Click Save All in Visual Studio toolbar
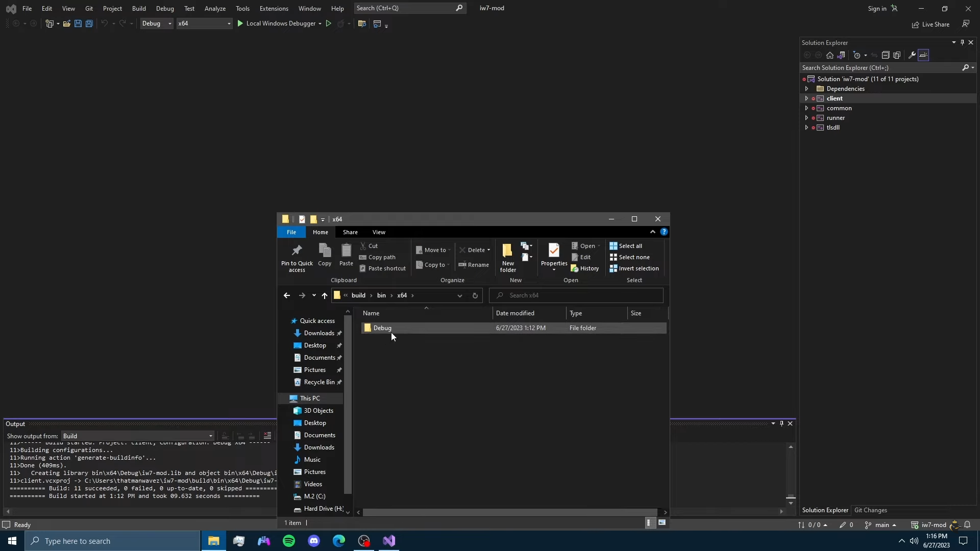This screenshot has height=551, width=980. [89, 23]
